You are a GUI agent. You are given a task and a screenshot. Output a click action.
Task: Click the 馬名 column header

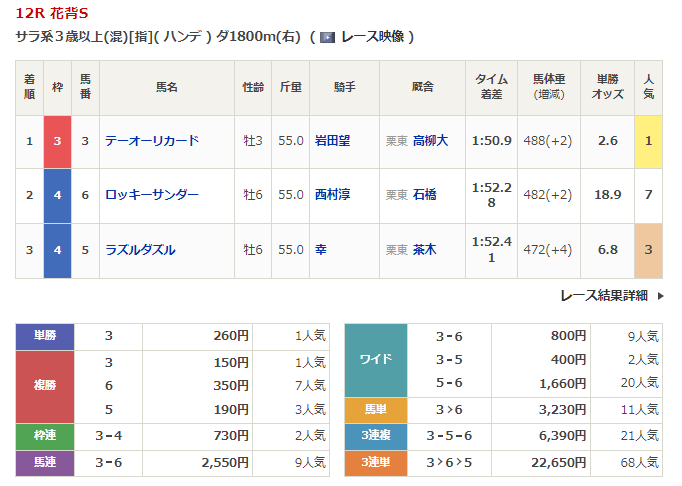[166, 87]
